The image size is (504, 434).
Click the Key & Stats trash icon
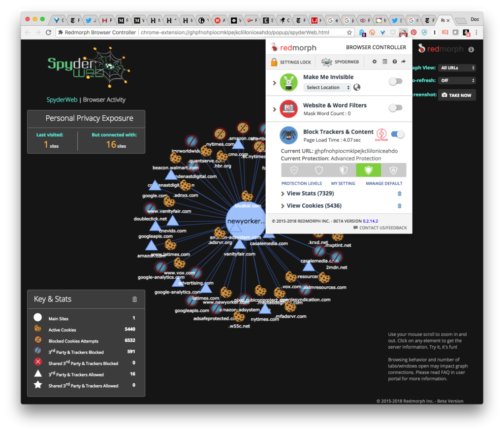(135, 299)
